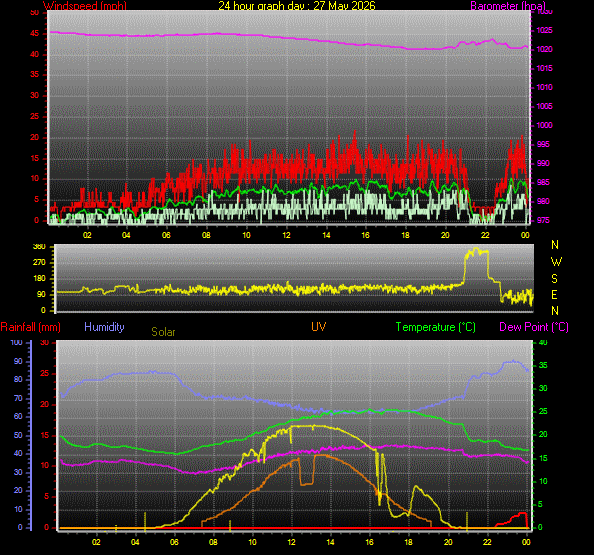The height and width of the screenshot is (555, 594).
Task: Select the UV legend label
Action: [x=319, y=327]
